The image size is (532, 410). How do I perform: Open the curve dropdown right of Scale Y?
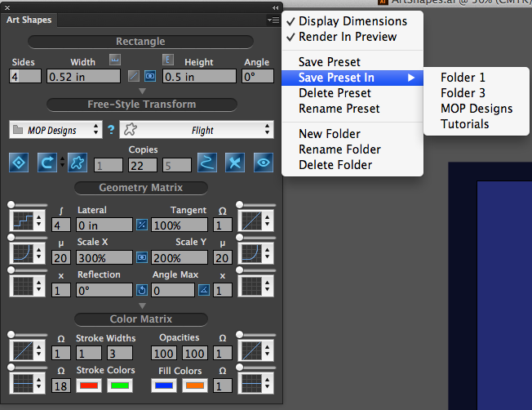click(256, 253)
